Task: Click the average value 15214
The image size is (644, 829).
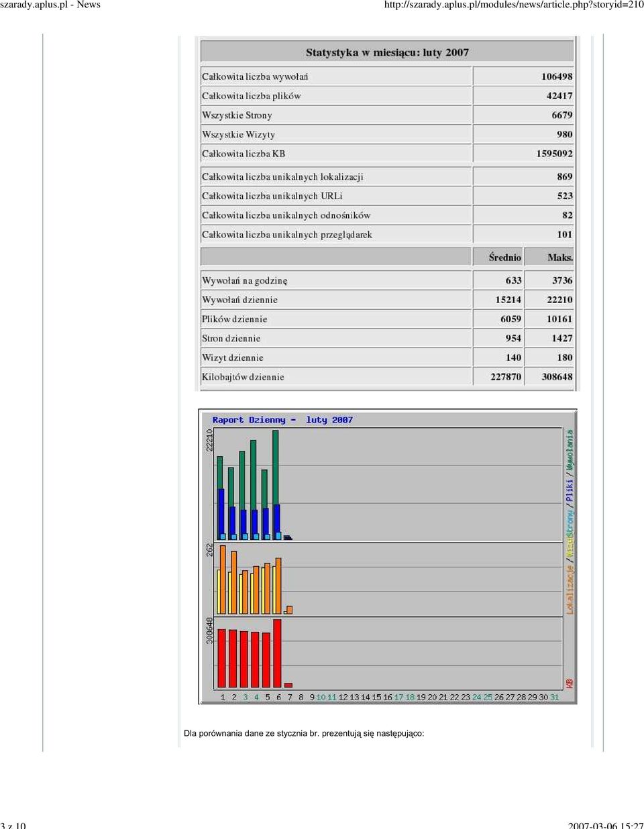Action: click(x=508, y=300)
